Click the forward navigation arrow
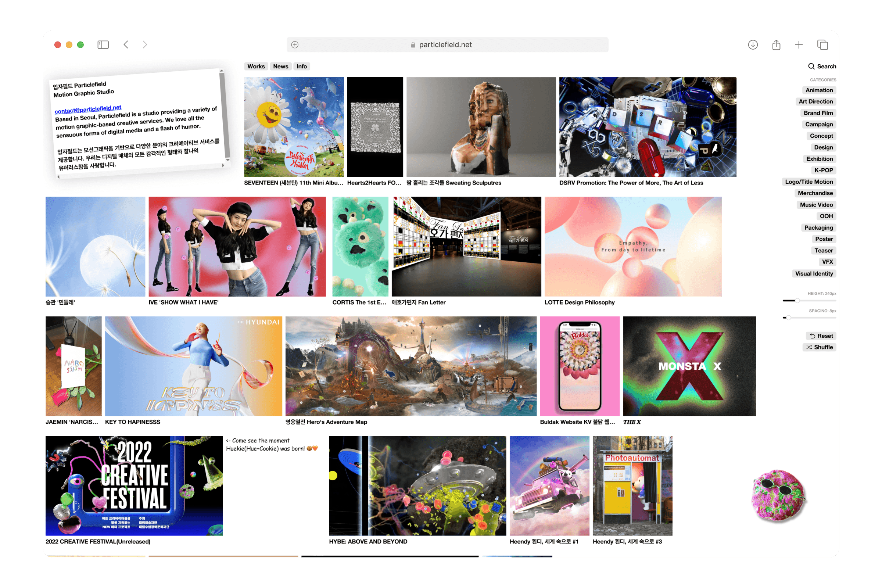This screenshot has width=882, height=588. [145, 44]
